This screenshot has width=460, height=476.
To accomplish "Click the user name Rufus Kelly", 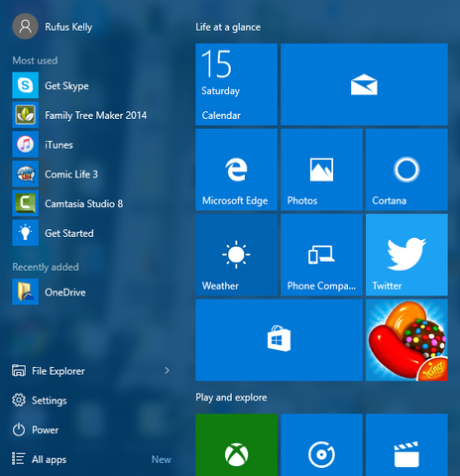I will [68, 27].
